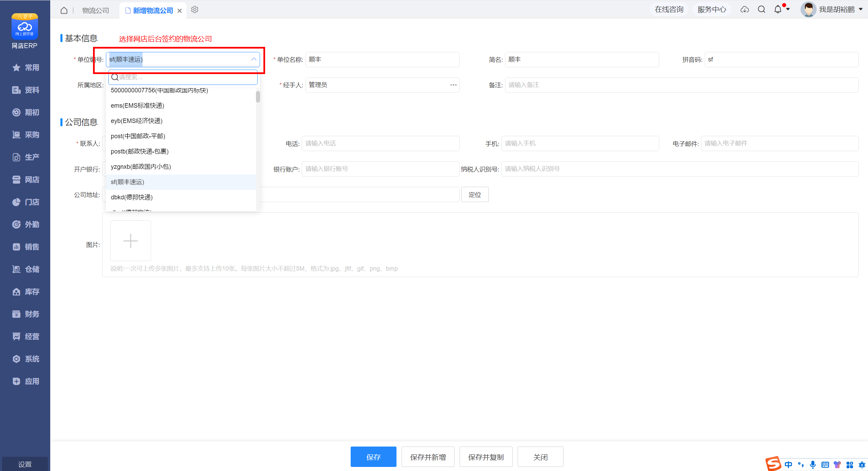
Task: Select dbkd(德邦快递) option
Action: [181, 197]
